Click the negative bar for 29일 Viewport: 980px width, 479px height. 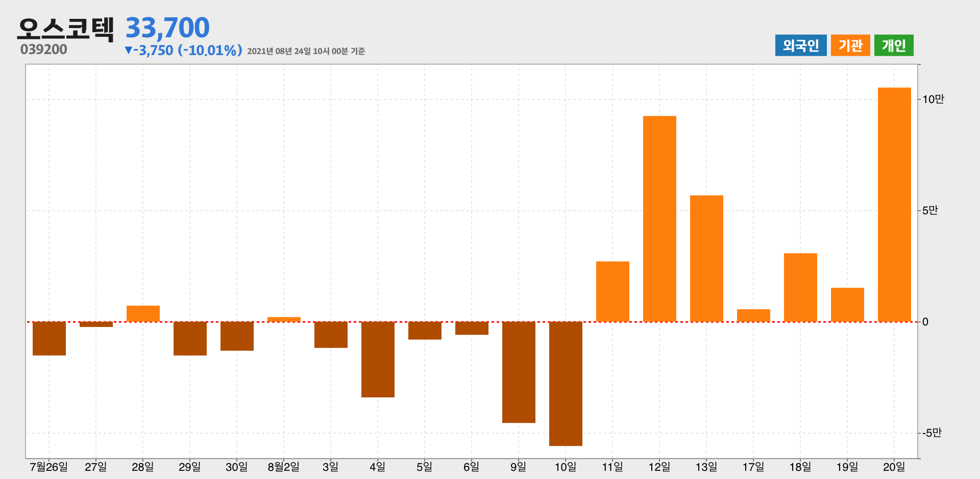click(190, 339)
